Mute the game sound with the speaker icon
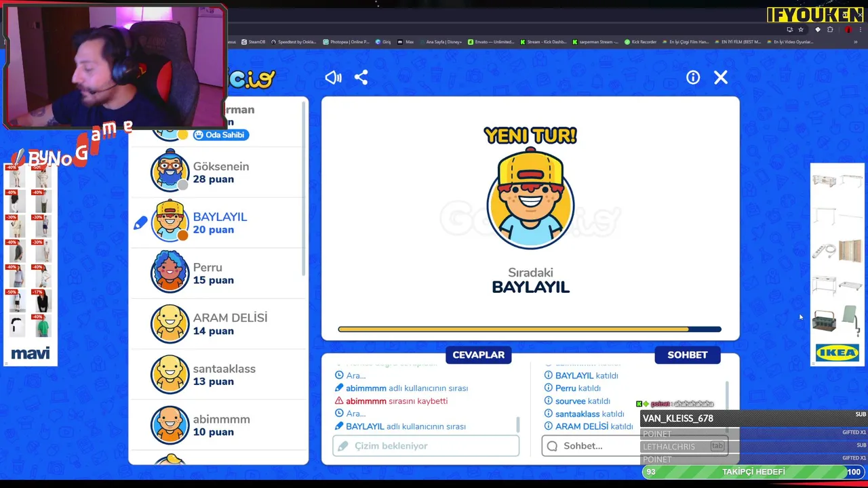The width and height of the screenshot is (868, 488). 333,77
